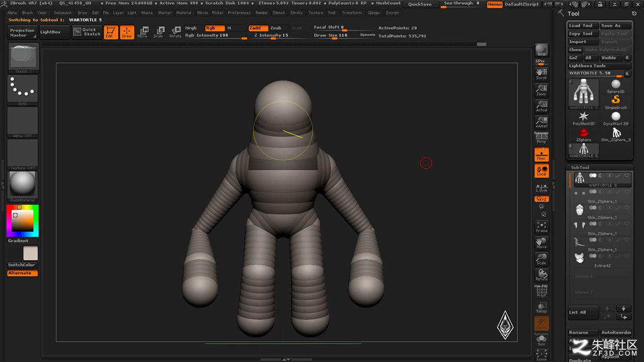Select the PolyMesh3D star tool

pos(583,119)
